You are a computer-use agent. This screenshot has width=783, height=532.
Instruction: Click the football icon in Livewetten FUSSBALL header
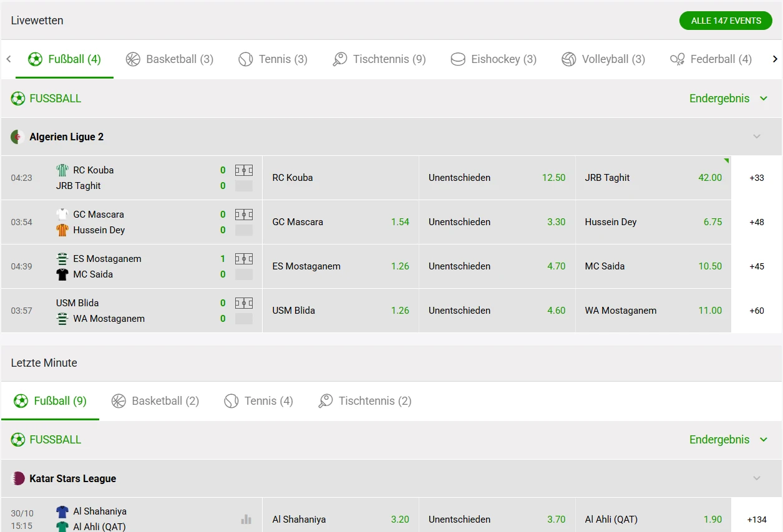(x=18, y=98)
